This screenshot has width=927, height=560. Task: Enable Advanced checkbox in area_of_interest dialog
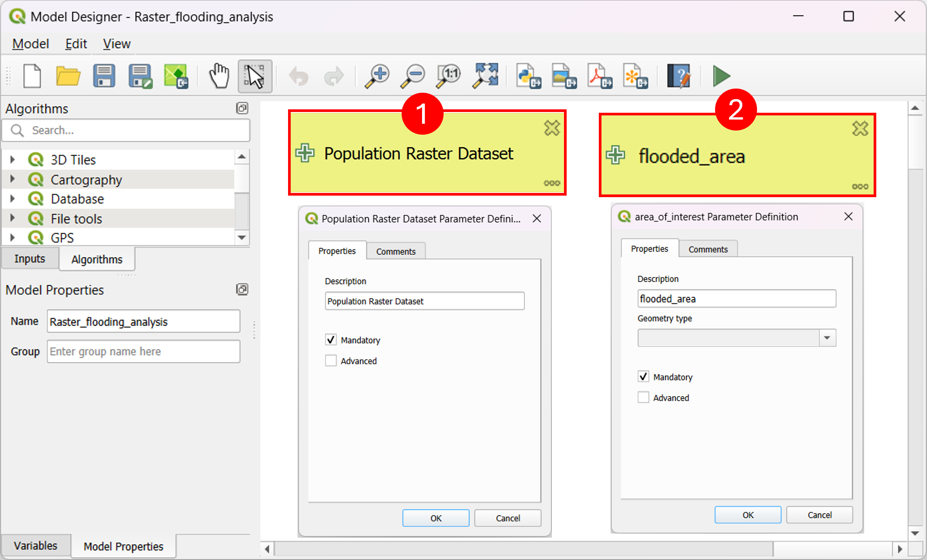click(x=643, y=397)
